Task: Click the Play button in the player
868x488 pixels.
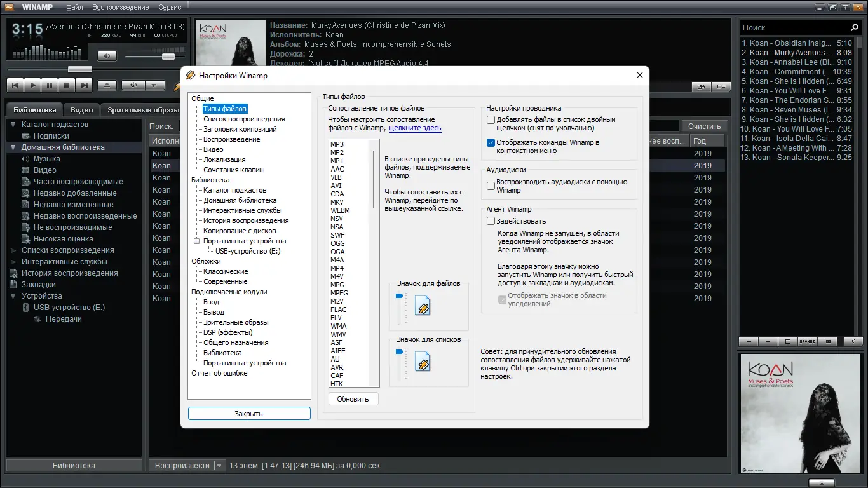Action: click(33, 85)
